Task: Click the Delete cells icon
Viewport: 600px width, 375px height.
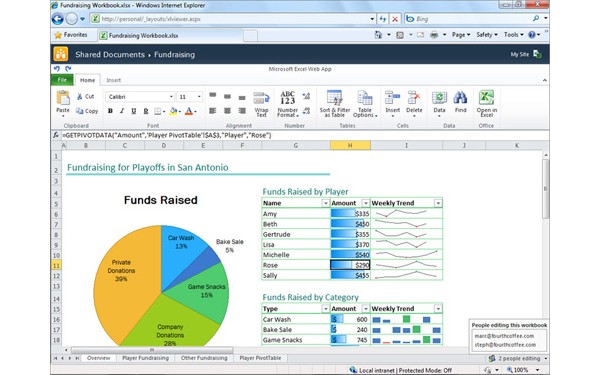Action: (414, 98)
